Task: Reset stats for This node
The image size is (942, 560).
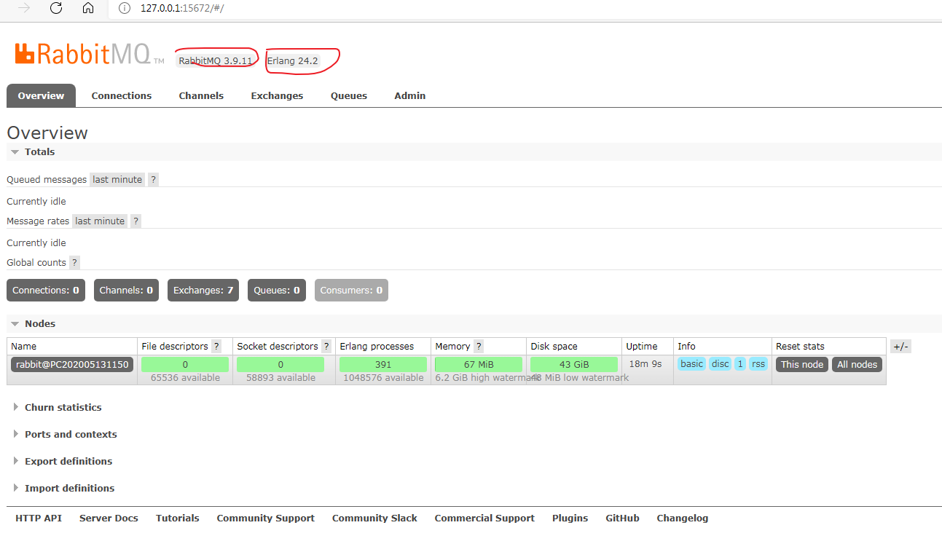Action: [x=801, y=364]
